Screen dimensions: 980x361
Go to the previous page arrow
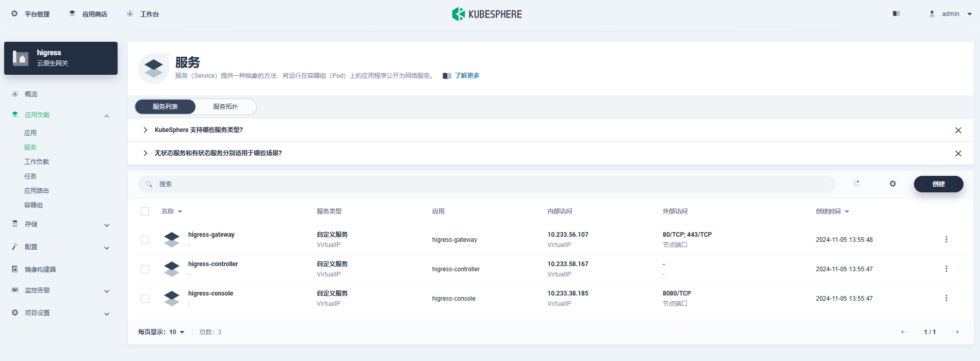(904, 332)
